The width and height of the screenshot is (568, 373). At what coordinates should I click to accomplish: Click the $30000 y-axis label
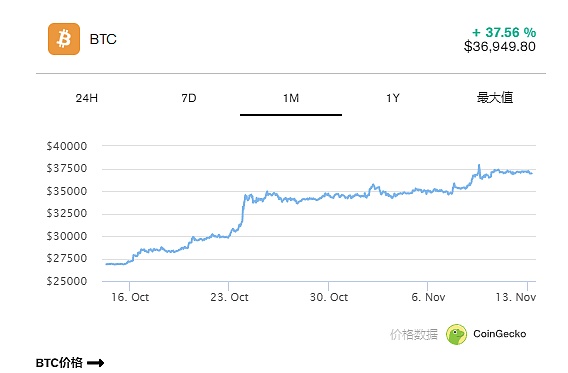pyautogui.click(x=67, y=236)
